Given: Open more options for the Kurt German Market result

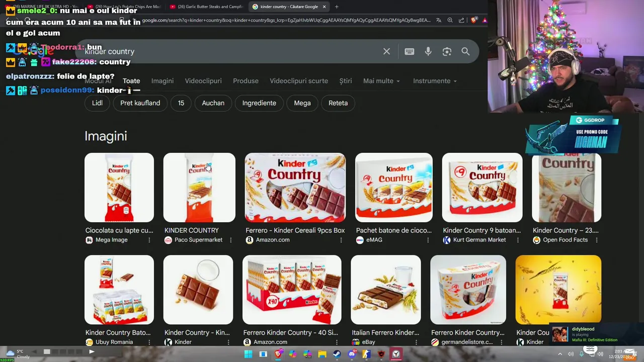Looking at the screenshot, I should (518, 240).
